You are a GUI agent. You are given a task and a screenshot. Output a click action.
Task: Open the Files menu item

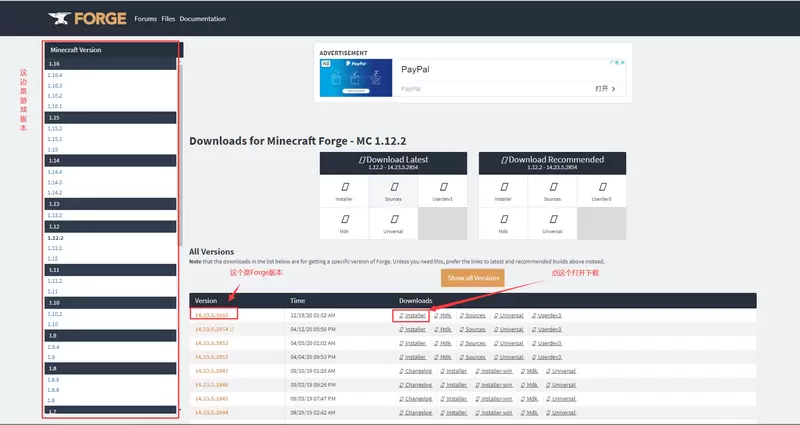168,19
